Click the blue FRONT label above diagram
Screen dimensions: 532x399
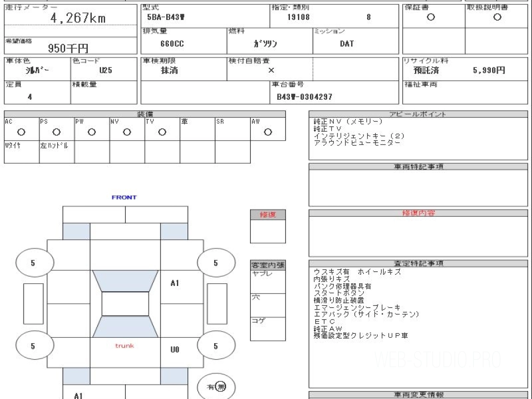pos(124,197)
